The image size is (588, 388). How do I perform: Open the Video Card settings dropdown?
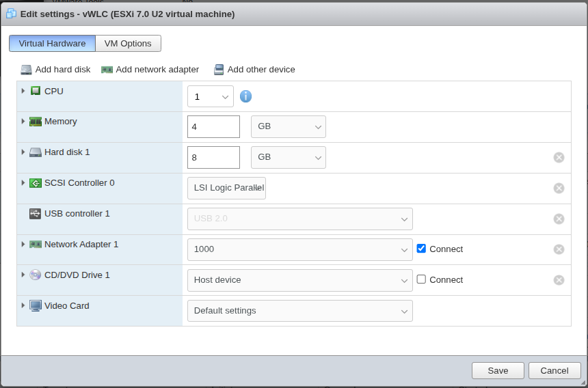coord(299,311)
